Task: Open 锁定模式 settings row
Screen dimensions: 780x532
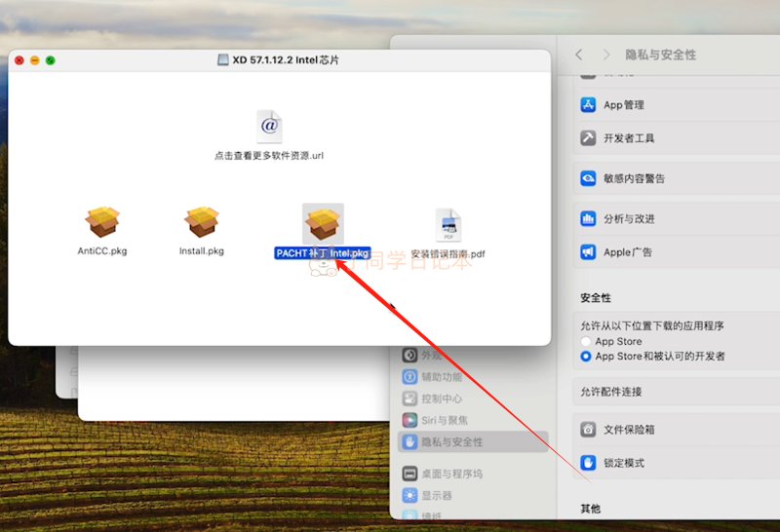Action: pyautogui.click(x=677, y=463)
